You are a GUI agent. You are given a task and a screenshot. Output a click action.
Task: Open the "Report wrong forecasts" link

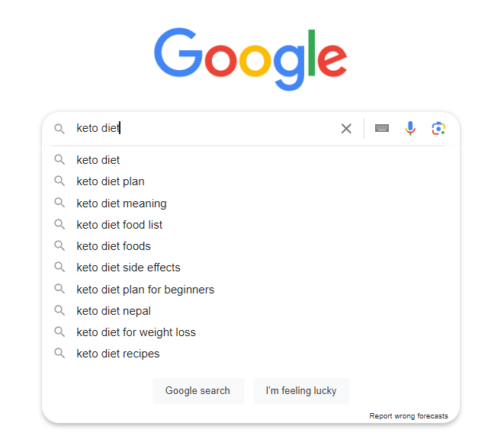409,416
